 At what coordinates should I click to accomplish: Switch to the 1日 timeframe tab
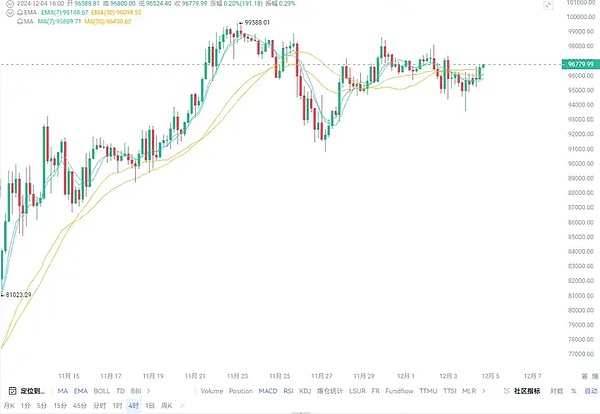tap(150, 405)
